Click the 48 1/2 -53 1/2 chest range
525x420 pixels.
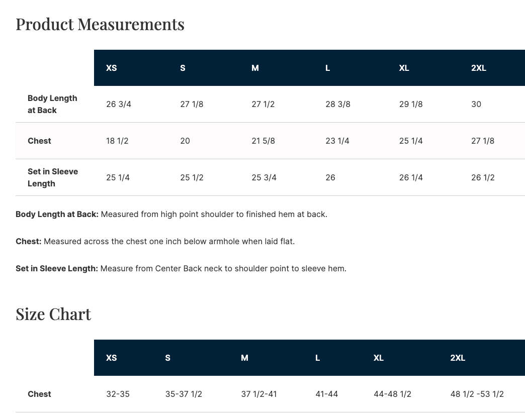click(477, 394)
